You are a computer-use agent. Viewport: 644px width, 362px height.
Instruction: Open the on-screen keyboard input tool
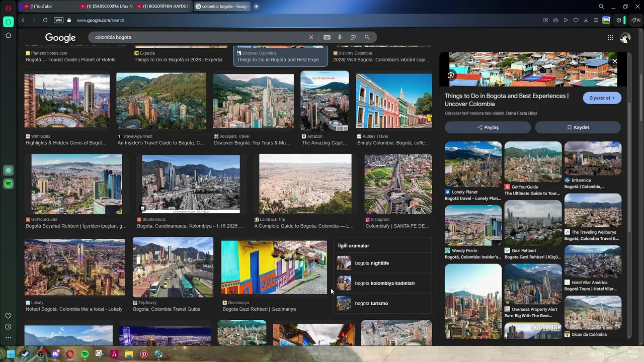pyautogui.click(x=327, y=37)
